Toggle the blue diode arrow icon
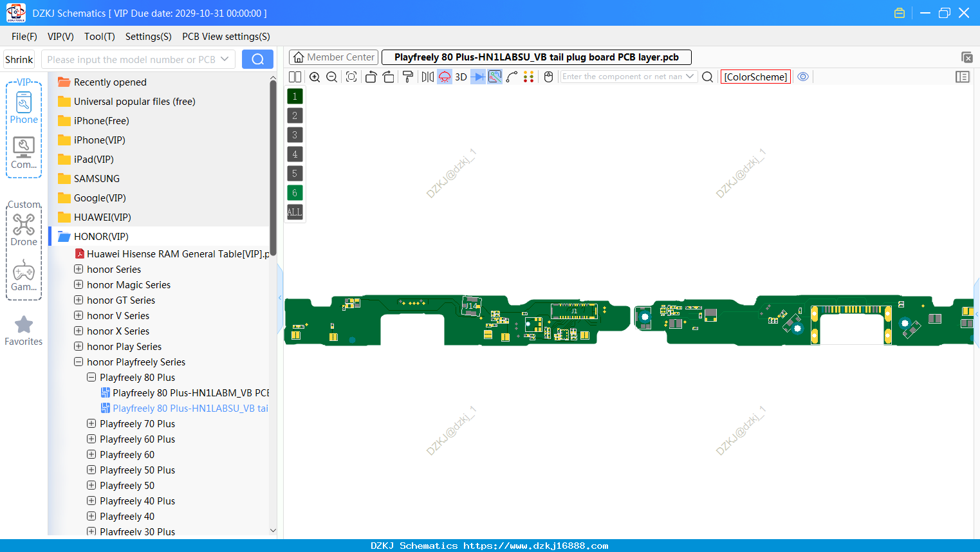Viewport: 980px width, 552px height. 478,77
